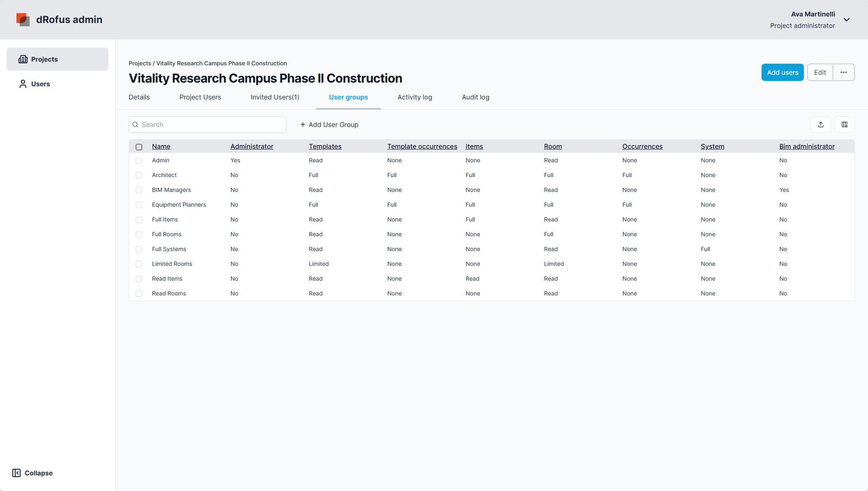Click the Add users button

[x=783, y=72]
